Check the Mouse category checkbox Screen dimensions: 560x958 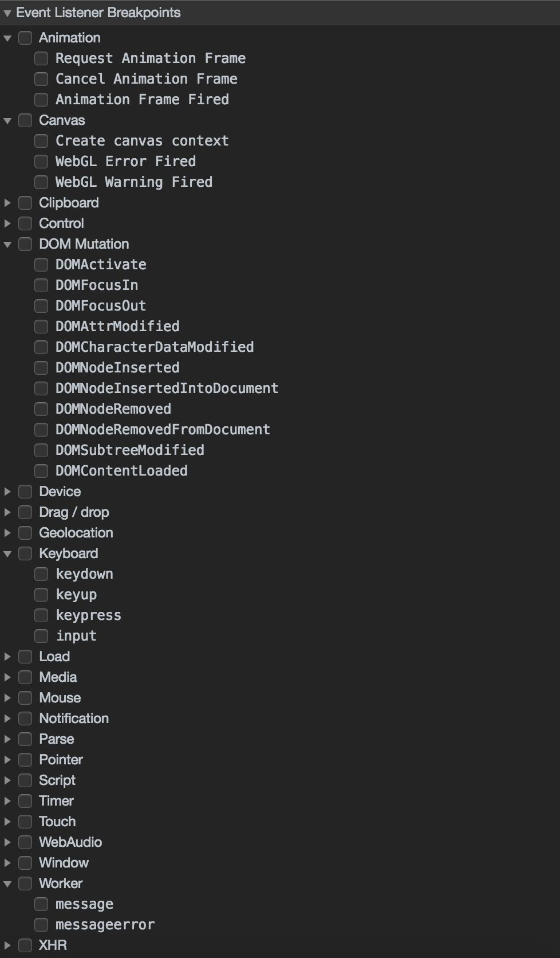tap(25, 698)
